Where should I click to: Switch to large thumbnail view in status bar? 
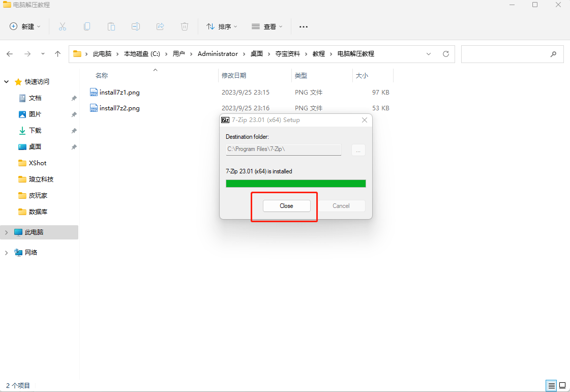click(x=562, y=385)
